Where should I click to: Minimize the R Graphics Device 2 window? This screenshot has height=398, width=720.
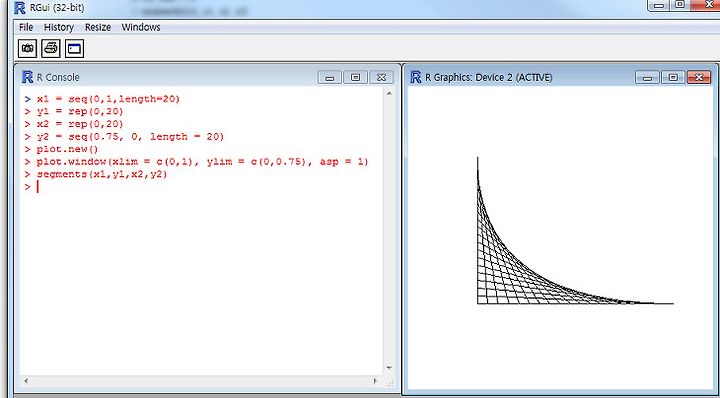tap(647, 77)
